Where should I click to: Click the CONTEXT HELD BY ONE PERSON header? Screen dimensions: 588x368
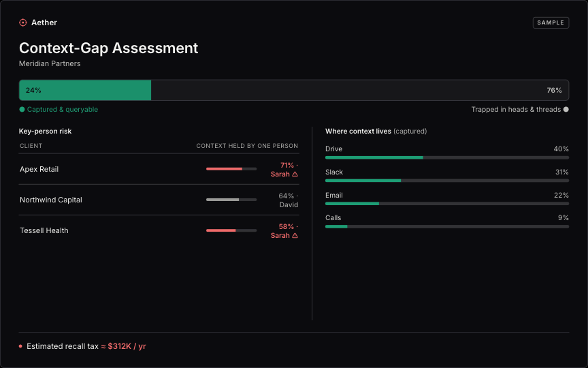click(247, 146)
